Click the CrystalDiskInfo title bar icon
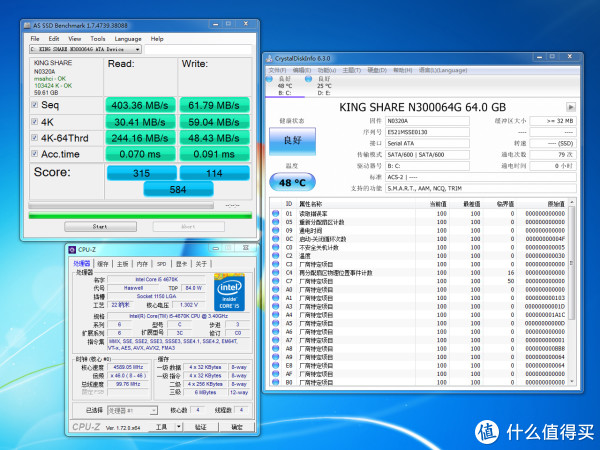 (x=269, y=59)
